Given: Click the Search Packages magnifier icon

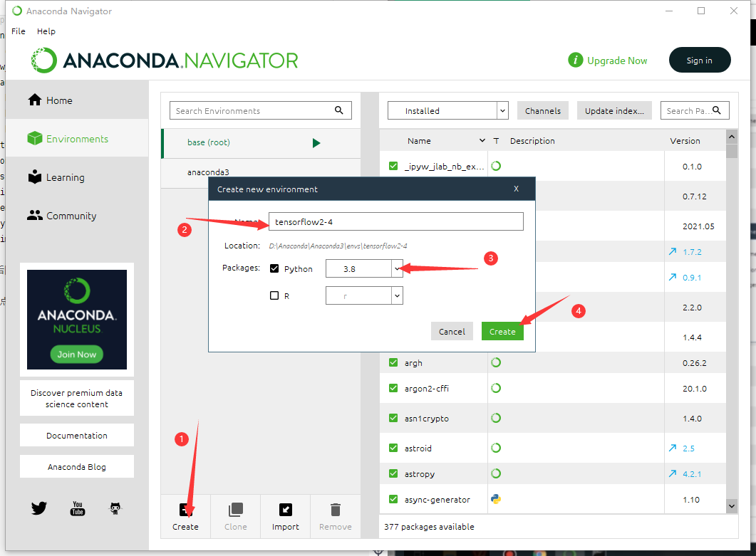Looking at the screenshot, I should tap(717, 110).
